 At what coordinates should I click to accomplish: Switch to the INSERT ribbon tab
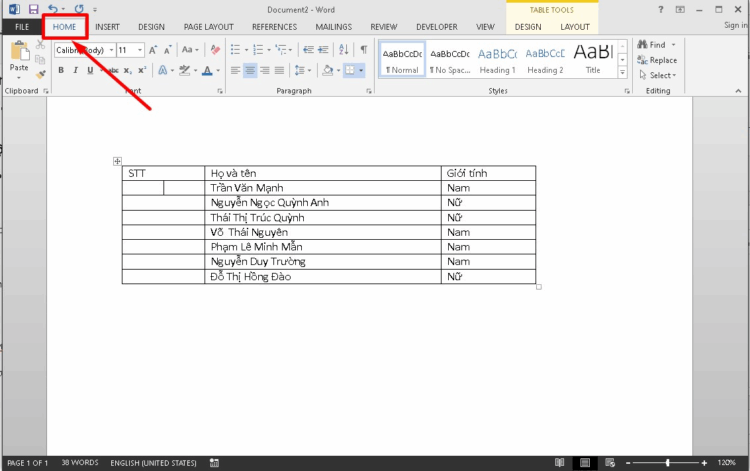point(107,27)
